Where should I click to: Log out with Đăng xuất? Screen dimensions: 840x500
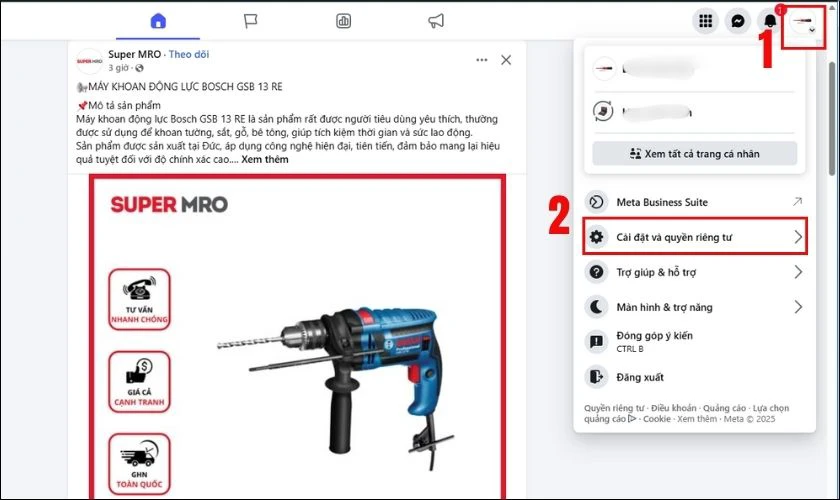pos(694,377)
